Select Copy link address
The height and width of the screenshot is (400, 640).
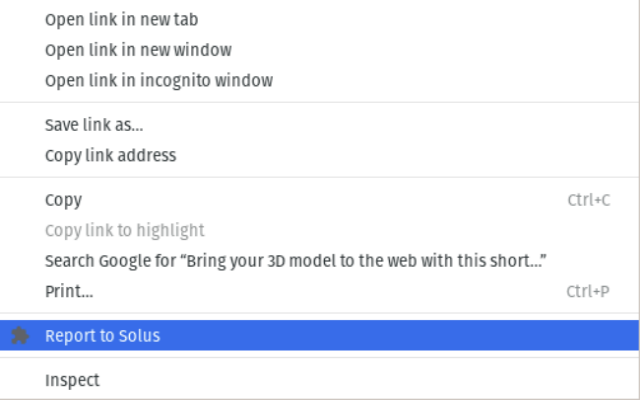110,155
